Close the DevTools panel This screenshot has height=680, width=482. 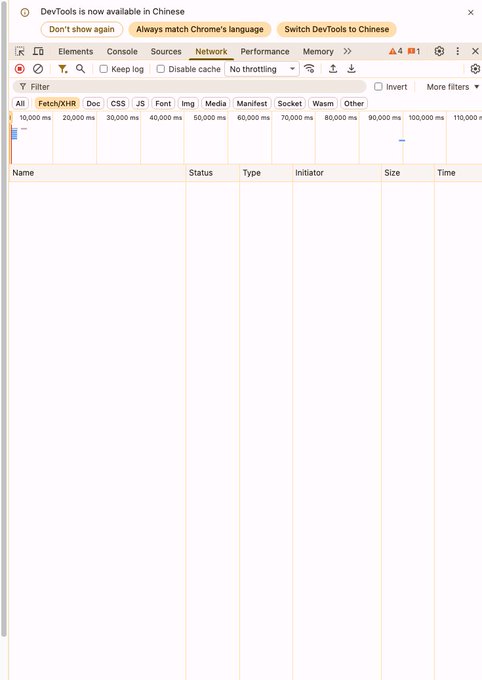(475, 51)
